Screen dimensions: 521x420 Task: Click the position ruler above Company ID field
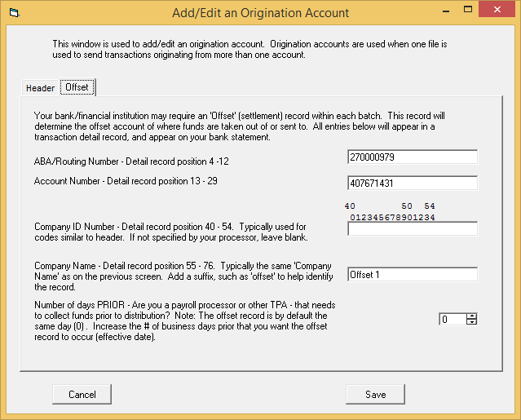pyautogui.click(x=391, y=212)
